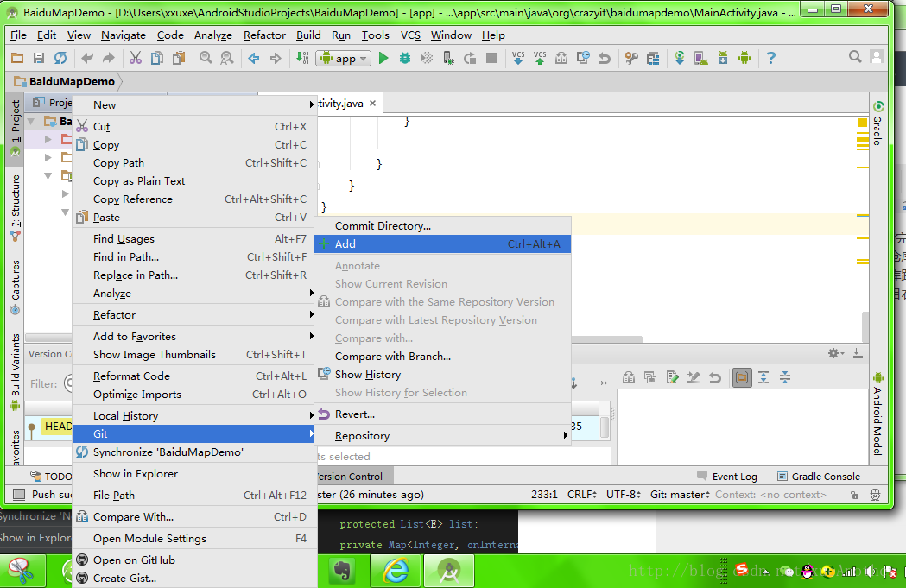
Task: Click the green Run app play icon
Action: pyautogui.click(x=383, y=58)
